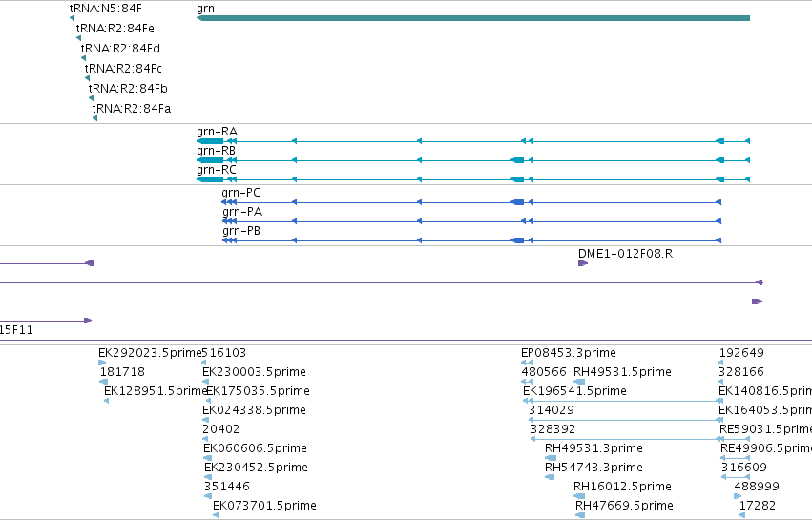Select the 316609 EST label
The width and height of the screenshot is (812, 520).
click(744, 468)
